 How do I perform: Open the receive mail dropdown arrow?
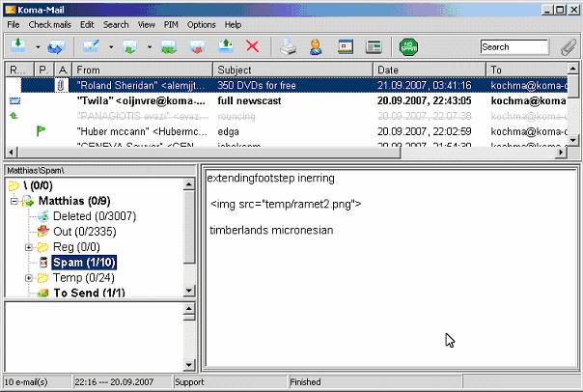coord(38,47)
